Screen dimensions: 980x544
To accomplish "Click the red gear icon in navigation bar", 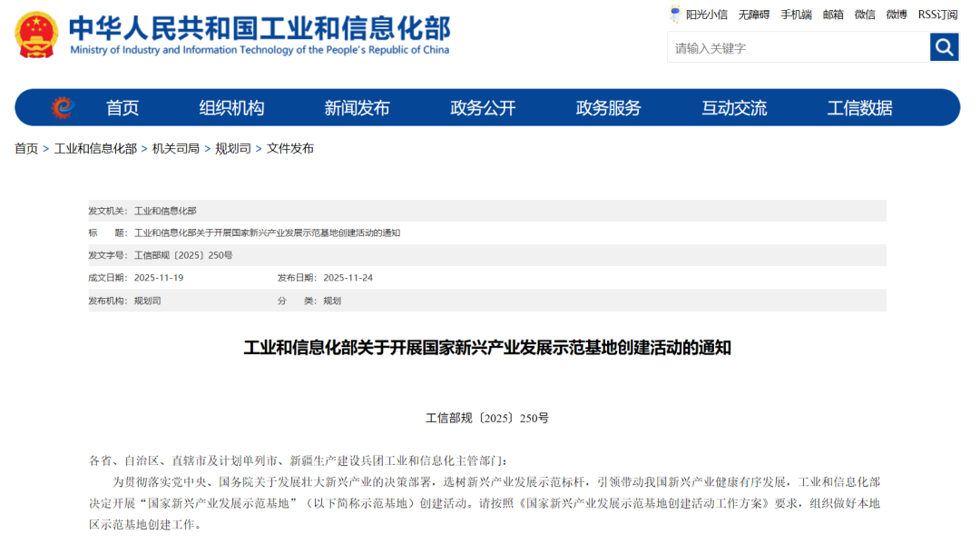I will (62, 108).
